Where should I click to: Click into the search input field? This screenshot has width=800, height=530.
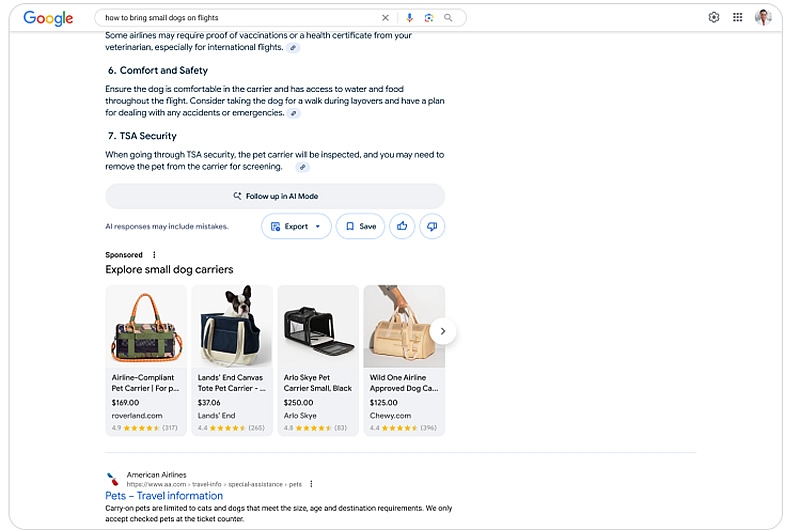240,18
